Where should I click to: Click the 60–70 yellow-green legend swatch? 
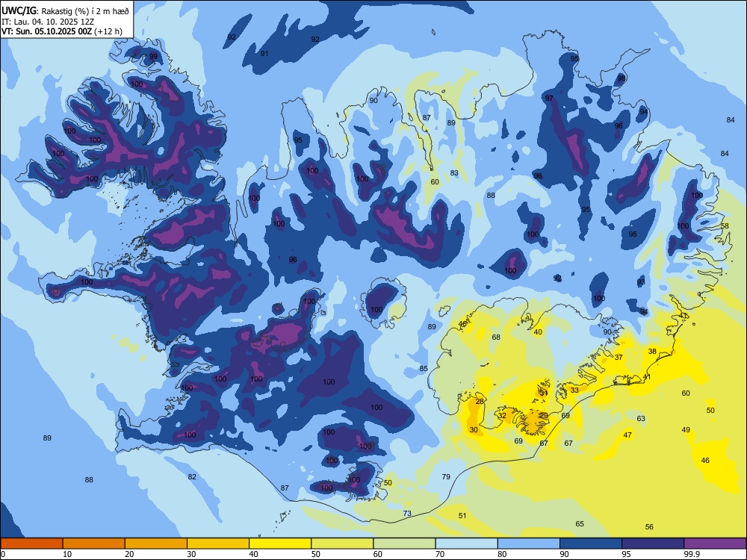404,544
